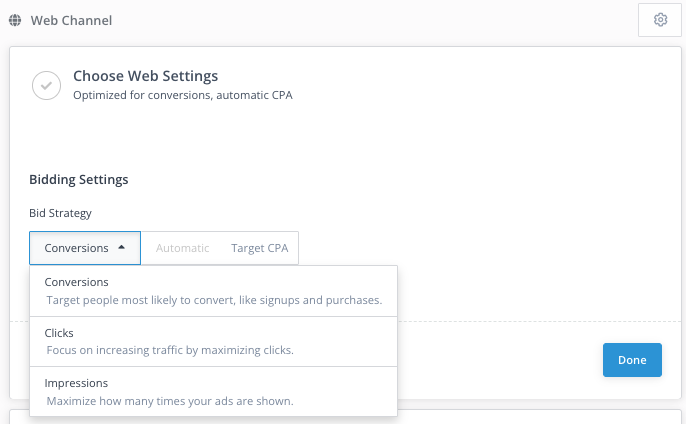Click the Web Channel title text
The width and height of the screenshot is (686, 424).
coord(71,20)
